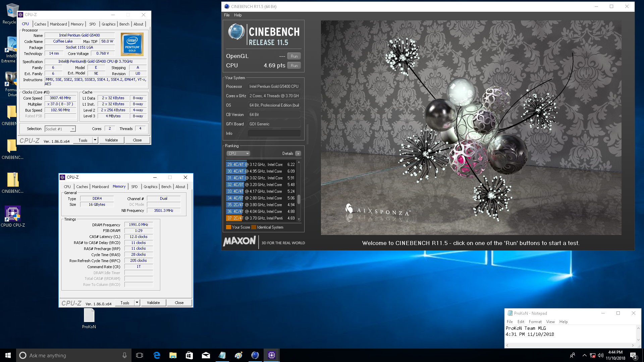The height and width of the screenshot is (362, 644).
Task: Open Notepad Edit menu
Action: [521, 322]
